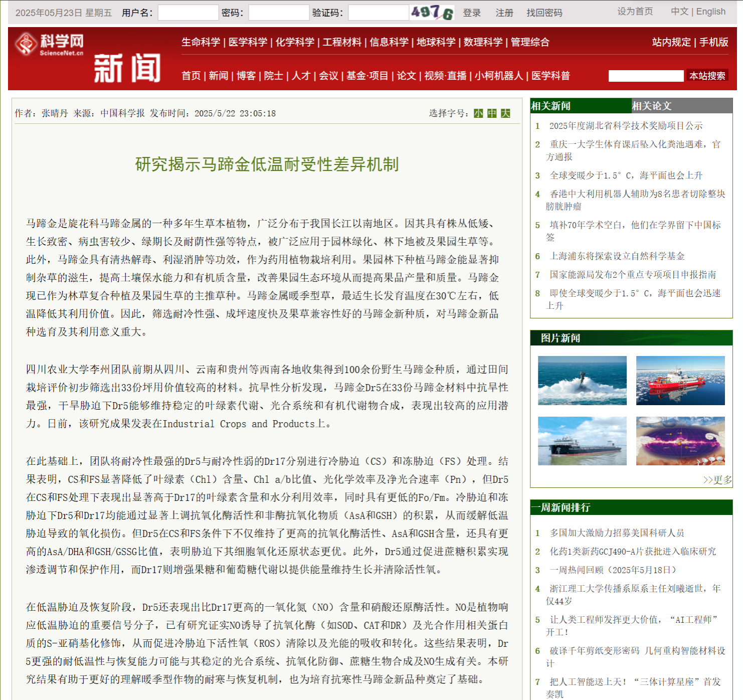The image size is (743, 700).
Task: Open the sky map telescope thumbnail
Action: (x=680, y=441)
